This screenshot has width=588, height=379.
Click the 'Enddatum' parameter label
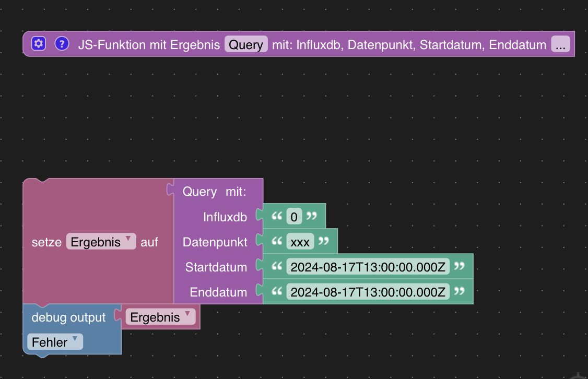(218, 292)
